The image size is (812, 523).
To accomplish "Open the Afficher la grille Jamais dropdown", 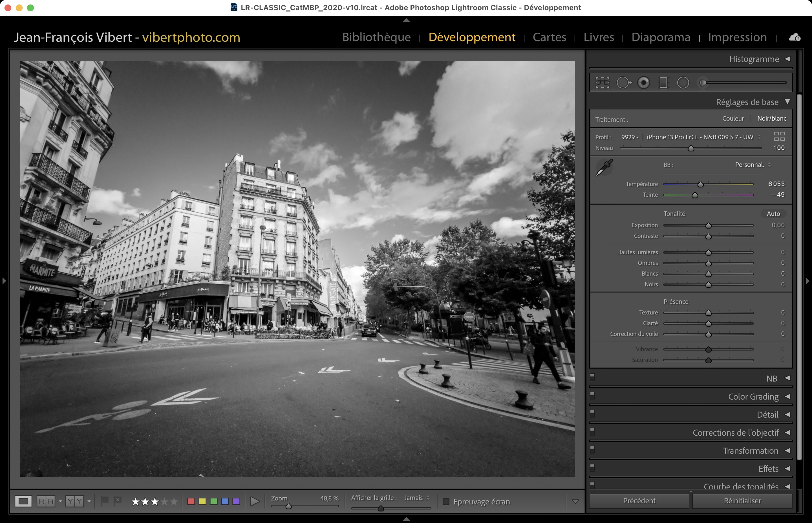I will pyautogui.click(x=417, y=498).
